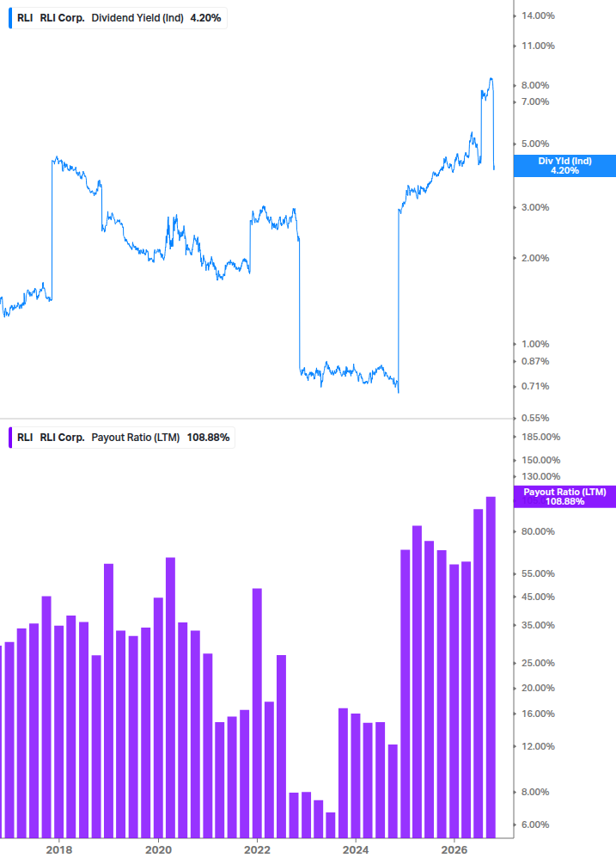Click the 7.00% dividend yield axis label
Viewport: 616px width, 864px height.
click(535, 102)
